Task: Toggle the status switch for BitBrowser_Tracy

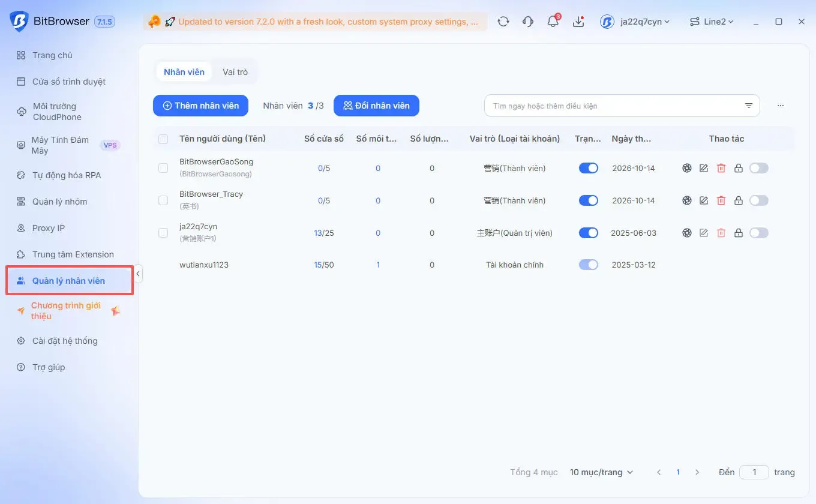Action: [x=589, y=200]
